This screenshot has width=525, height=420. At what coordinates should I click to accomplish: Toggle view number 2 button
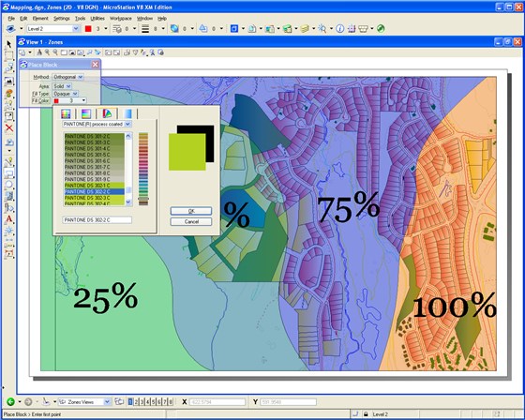tap(136, 401)
